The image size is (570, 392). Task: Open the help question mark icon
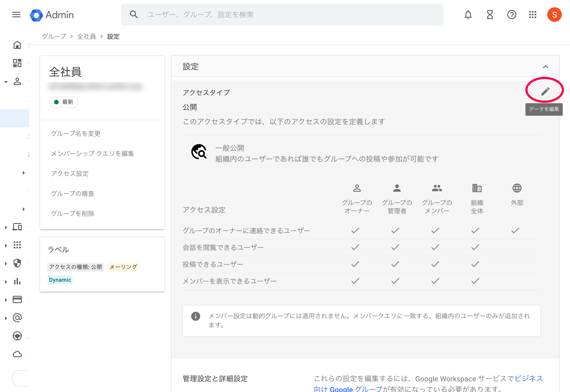point(512,15)
